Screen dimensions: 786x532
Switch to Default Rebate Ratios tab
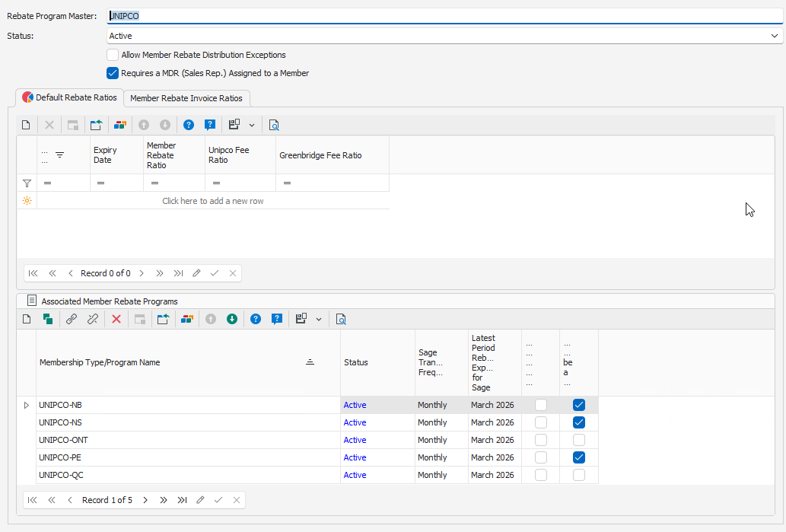coord(70,97)
